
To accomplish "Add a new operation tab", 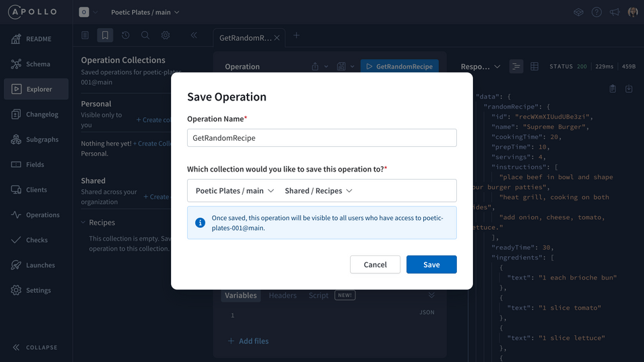I will point(296,36).
